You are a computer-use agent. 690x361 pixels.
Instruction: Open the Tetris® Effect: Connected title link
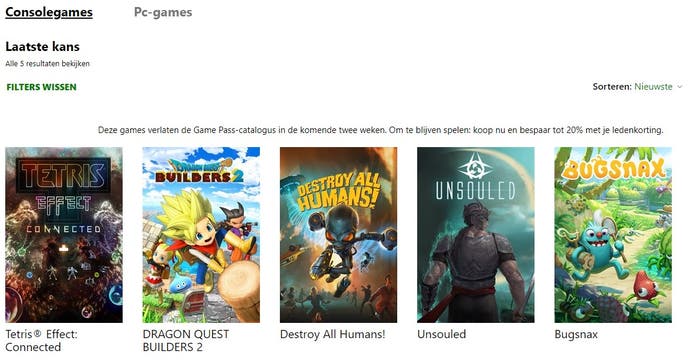[41, 340]
